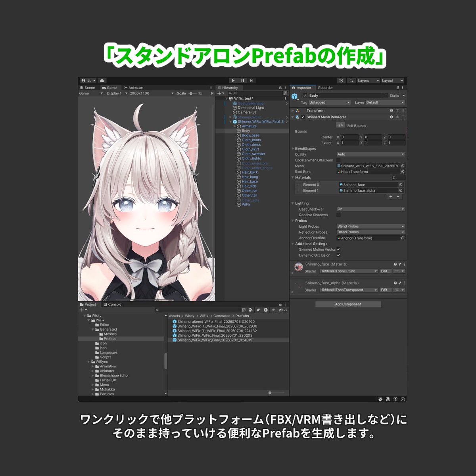This screenshot has width=476, height=476.
Task: Click the Edit Bounds button
Action: [x=340, y=125]
